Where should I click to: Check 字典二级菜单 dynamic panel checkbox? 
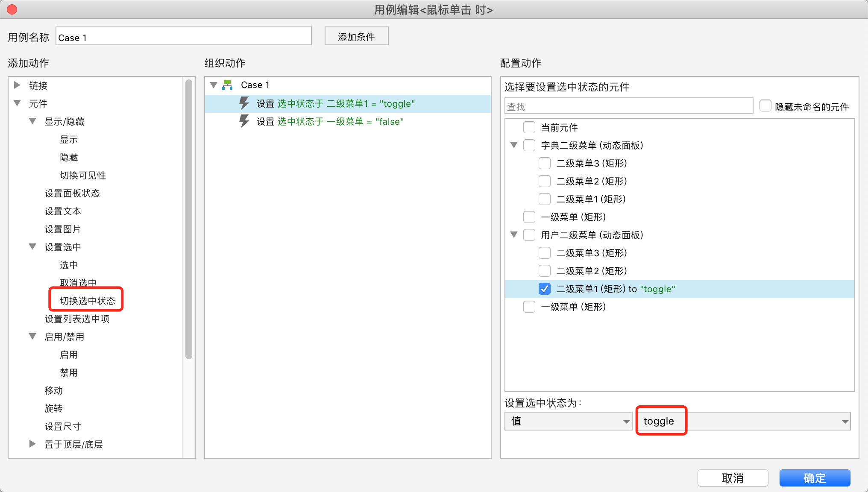click(529, 145)
